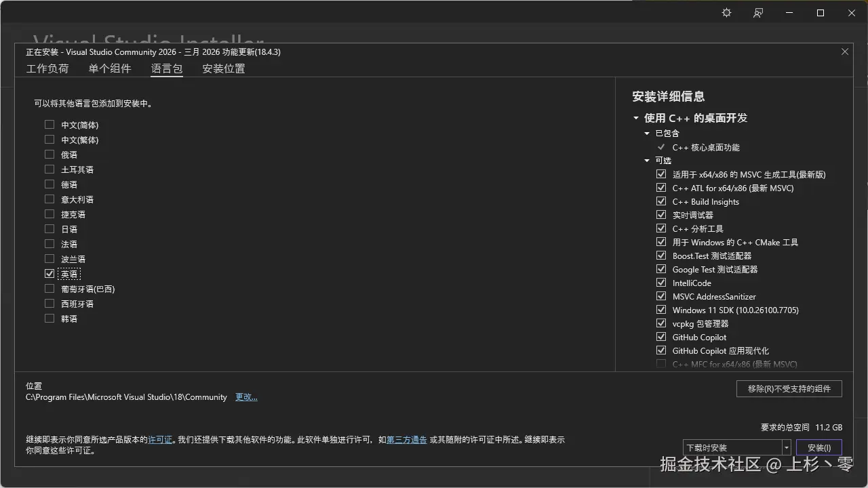Uncheck C++ ATL for x64/x86 component
Image resolution: width=868 pixels, height=488 pixels.
point(661,188)
